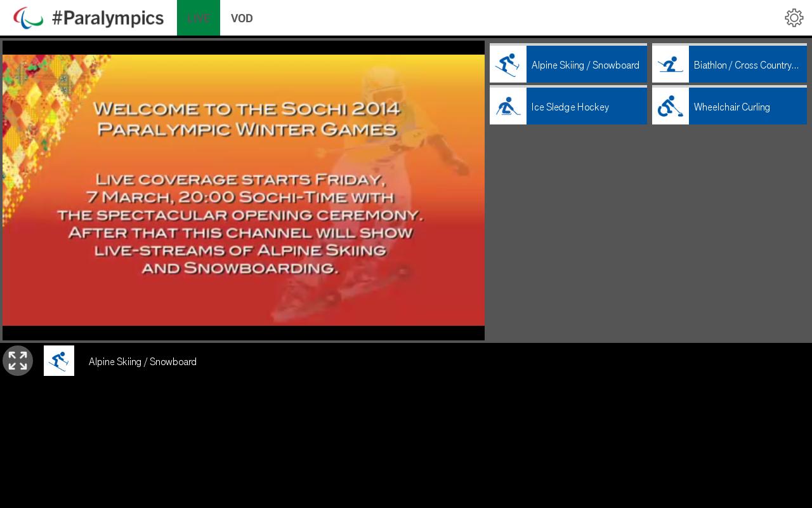The height and width of the screenshot is (508, 812).
Task: Click the skiing icon below the video
Action: [x=59, y=361]
